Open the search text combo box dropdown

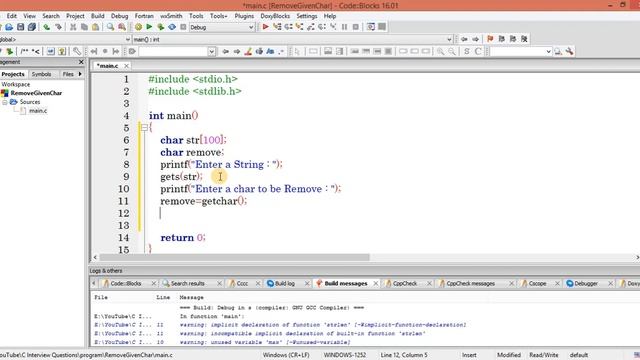click(211, 52)
